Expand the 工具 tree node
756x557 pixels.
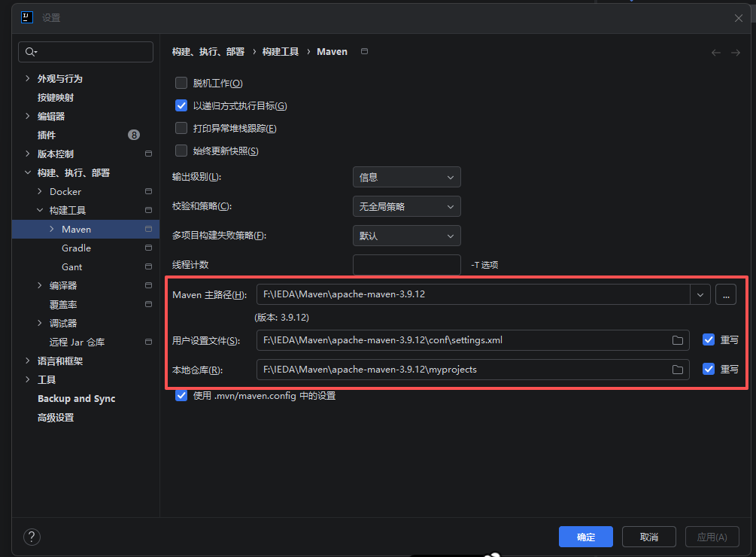pyautogui.click(x=28, y=379)
